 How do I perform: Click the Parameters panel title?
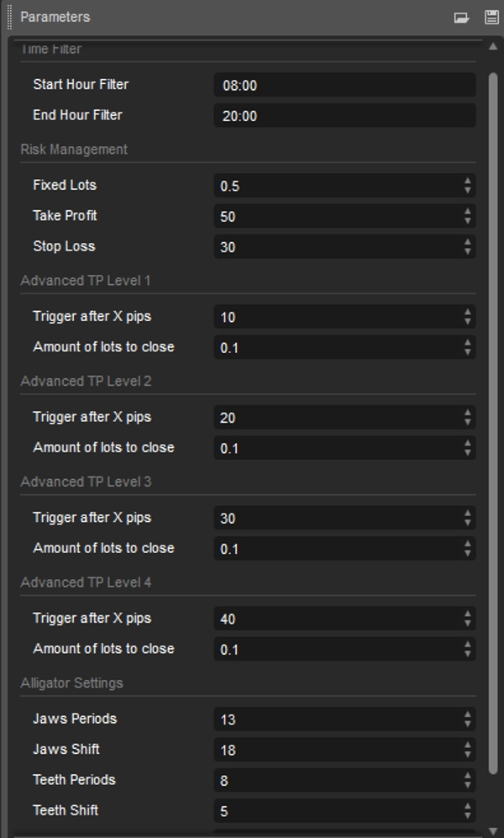pos(55,17)
